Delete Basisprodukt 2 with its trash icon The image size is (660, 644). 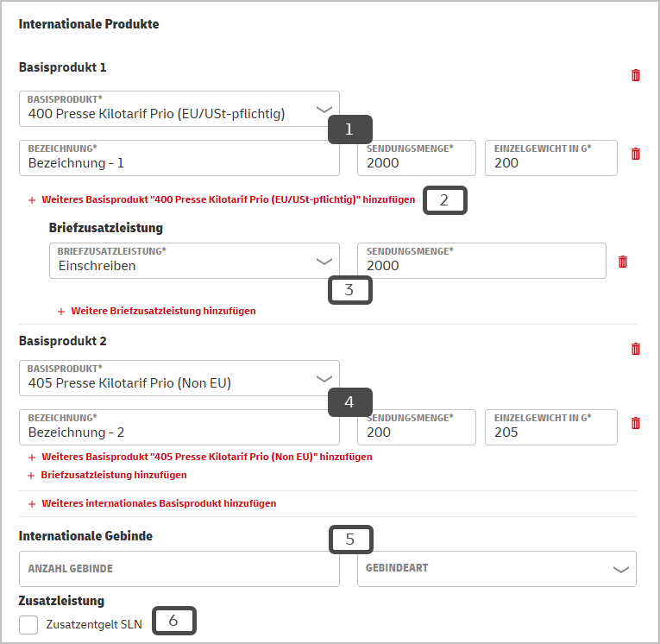click(x=636, y=349)
